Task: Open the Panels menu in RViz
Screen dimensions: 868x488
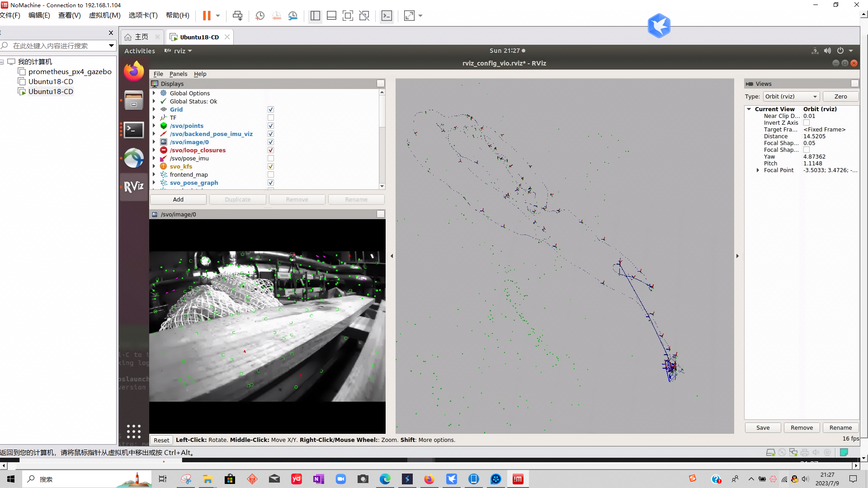Action: click(x=178, y=74)
